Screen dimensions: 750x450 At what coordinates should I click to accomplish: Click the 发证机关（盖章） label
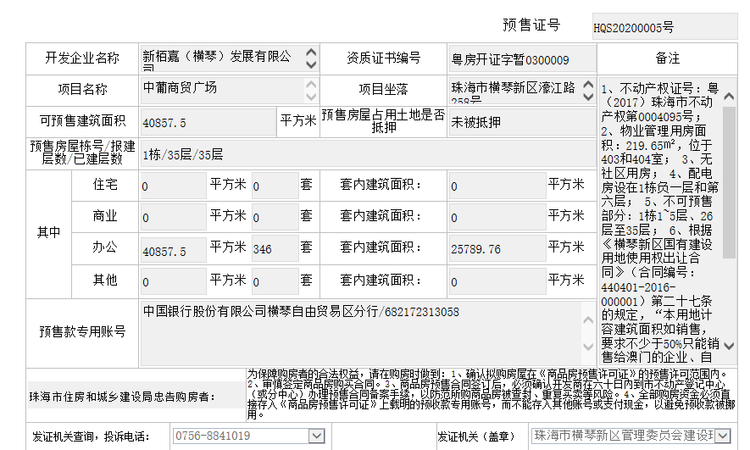tap(476, 436)
